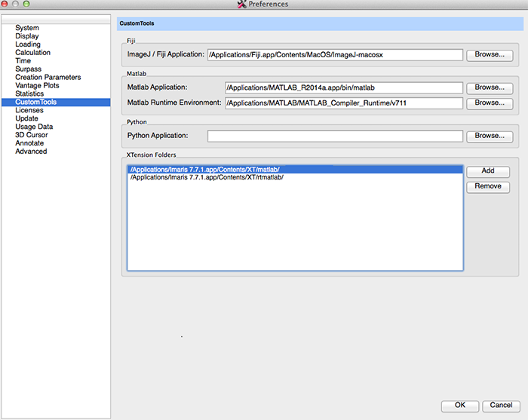
Task: Click the Preferences tools icon in the title bar
Action: [242, 4]
